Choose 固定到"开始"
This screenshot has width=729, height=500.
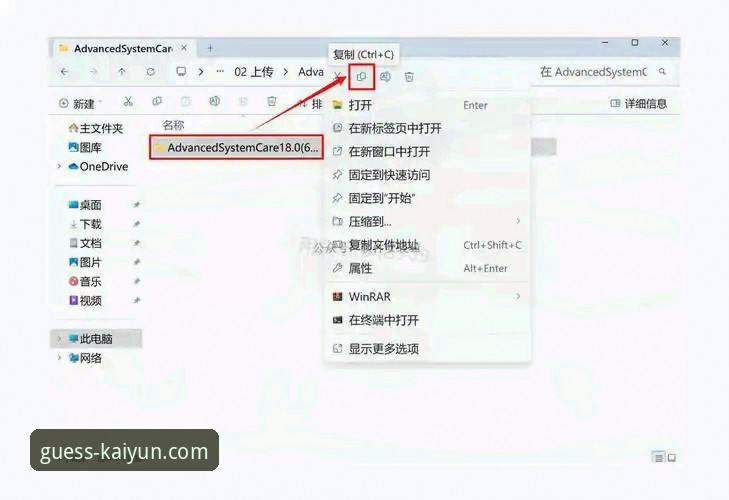click(x=427, y=198)
